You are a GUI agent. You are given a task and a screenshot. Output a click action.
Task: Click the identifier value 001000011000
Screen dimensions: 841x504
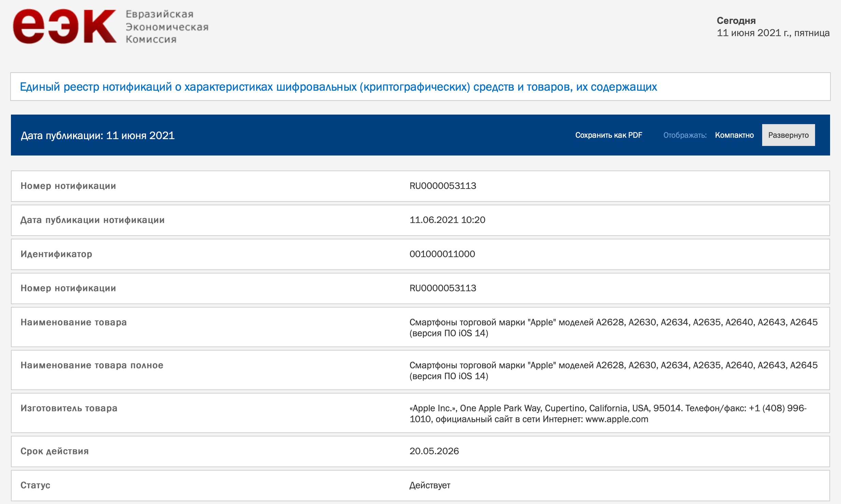coord(442,254)
